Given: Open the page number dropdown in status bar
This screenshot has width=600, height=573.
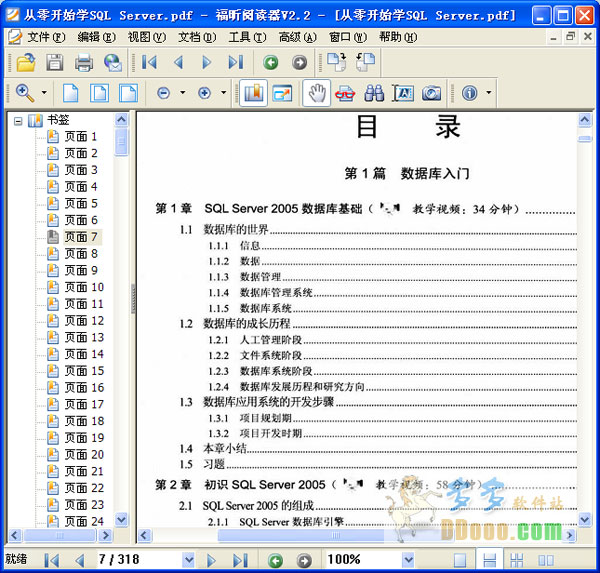Looking at the screenshot, I should coord(188,560).
